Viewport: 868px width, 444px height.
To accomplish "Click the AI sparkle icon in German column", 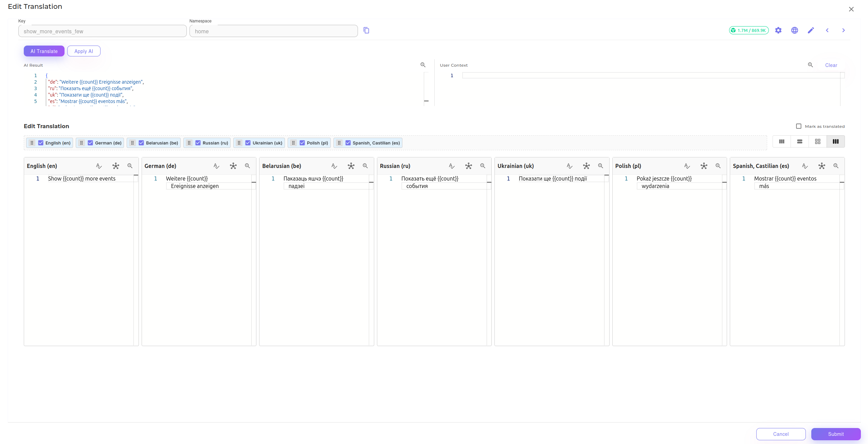I will click(233, 166).
